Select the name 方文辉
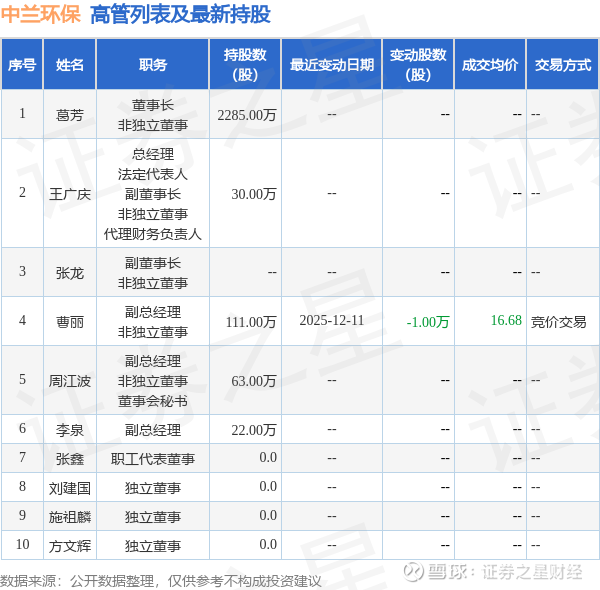The image size is (600, 590). (x=70, y=546)
